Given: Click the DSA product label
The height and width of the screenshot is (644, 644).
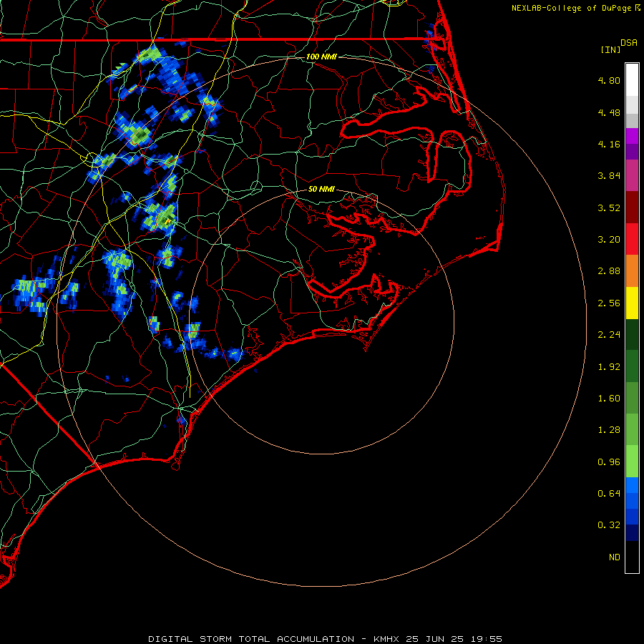Looking at the screenshot, I should [x=629, y=43].
